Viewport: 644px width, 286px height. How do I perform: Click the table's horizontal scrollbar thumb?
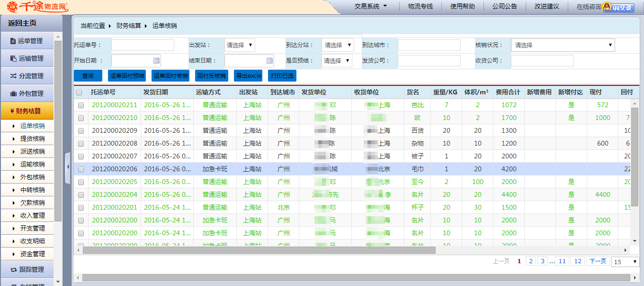[x=259, y=250]
